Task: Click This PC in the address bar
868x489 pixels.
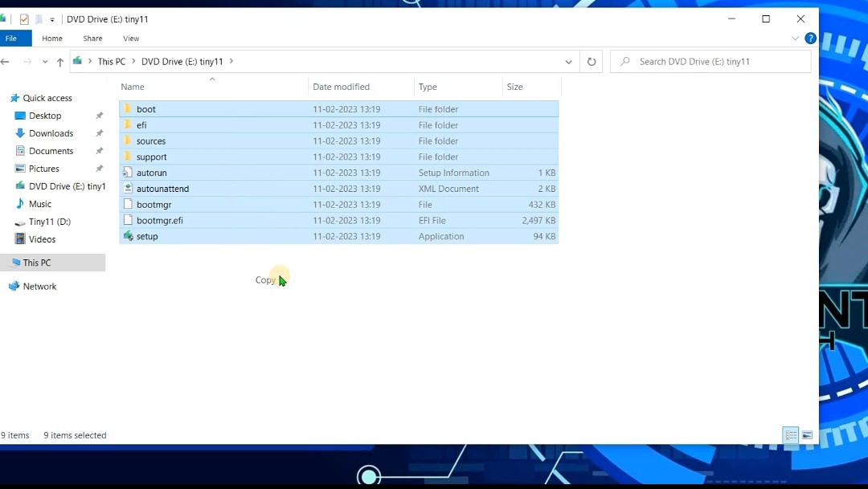Action: click(111, 61)
